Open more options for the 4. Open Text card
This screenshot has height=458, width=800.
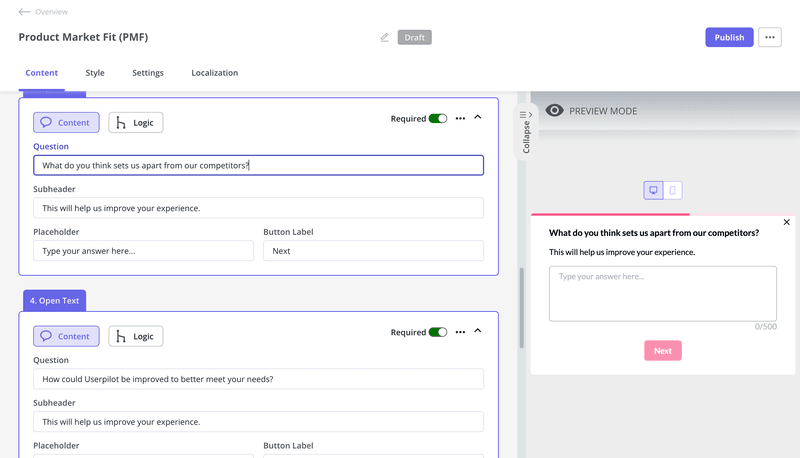[x=460, y=332]
